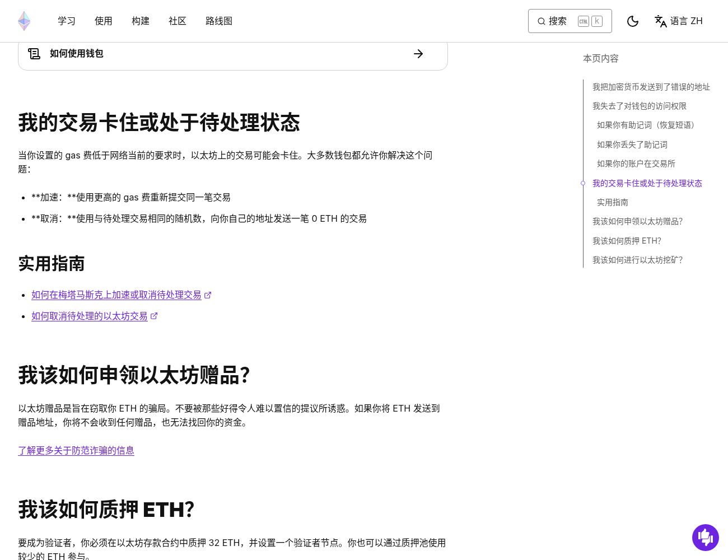Click external-link icon after 如何取消待处理的以太坊交易
This screenshot has height=560, width=728.
154,316
